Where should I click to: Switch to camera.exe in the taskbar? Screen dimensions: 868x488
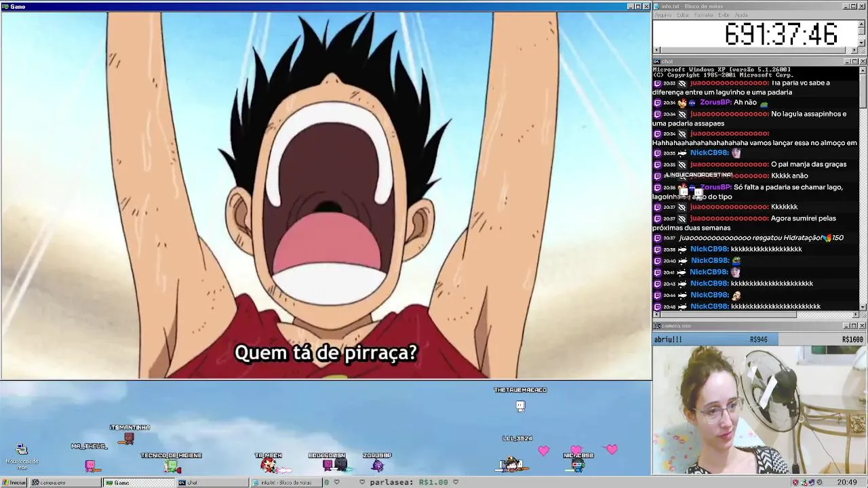tap(64, 483)
